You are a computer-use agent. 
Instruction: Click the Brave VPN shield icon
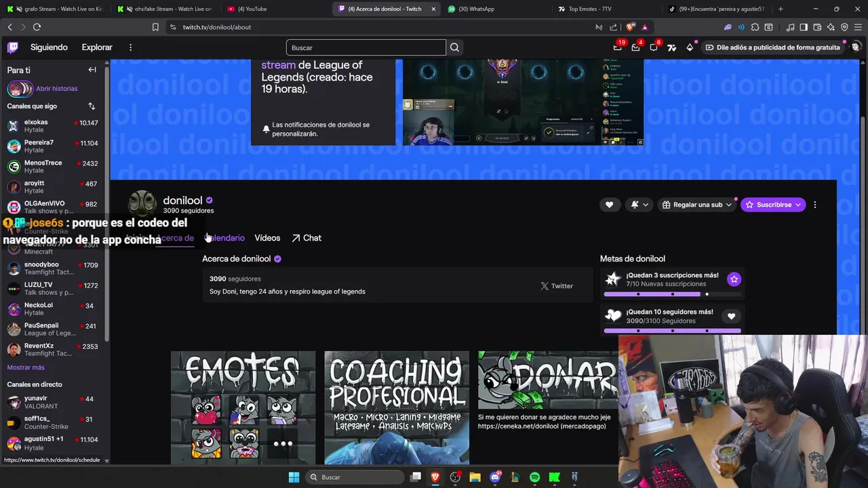tap(844, 27)
